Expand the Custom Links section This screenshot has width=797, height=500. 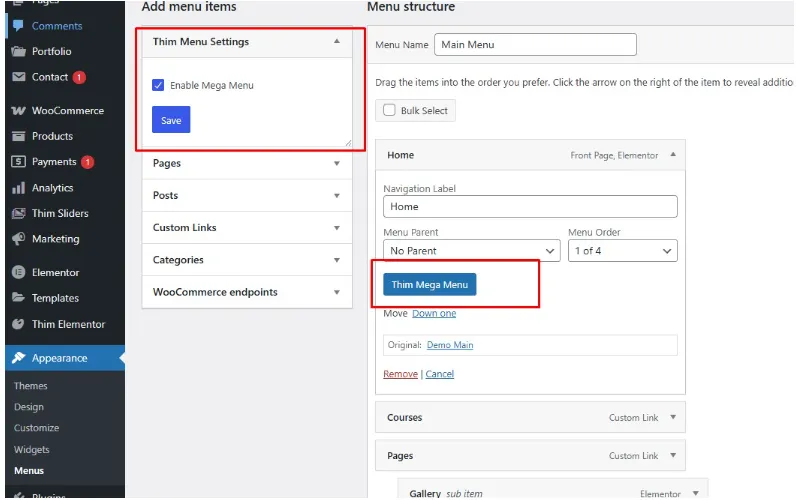point(336,228)
